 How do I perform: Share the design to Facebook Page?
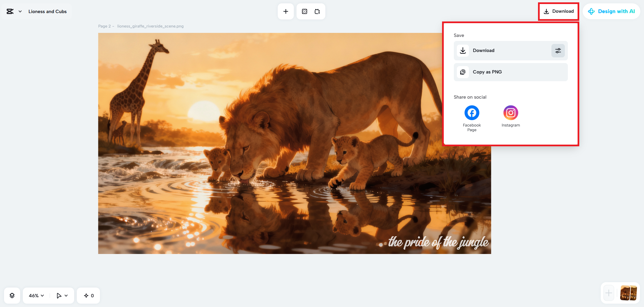point(472,112)
